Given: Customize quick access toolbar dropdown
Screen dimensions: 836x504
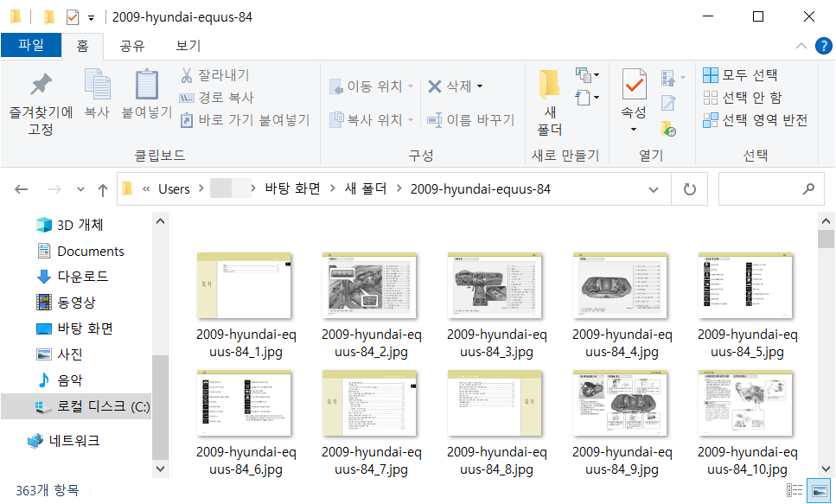Looking at the screenshot, I should [91, 18].
